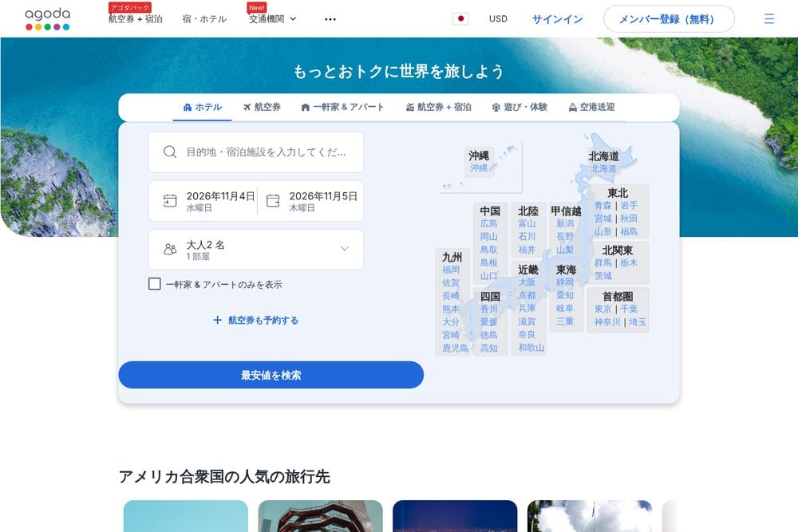
Task: Select 沖縄 link on the map
Action: click(478, 167)
